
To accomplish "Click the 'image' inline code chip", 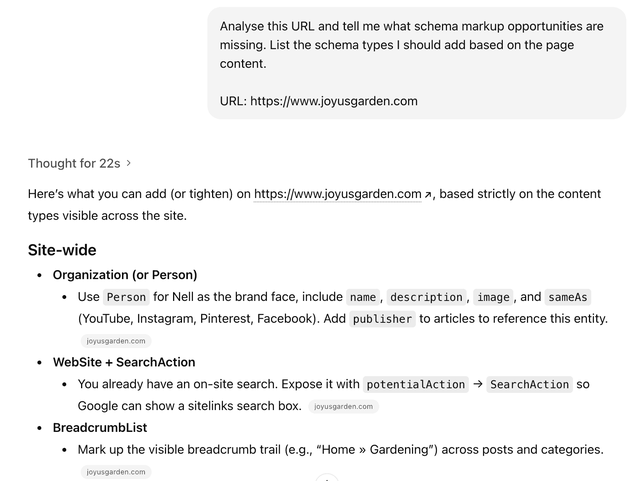I will point(493,297).
